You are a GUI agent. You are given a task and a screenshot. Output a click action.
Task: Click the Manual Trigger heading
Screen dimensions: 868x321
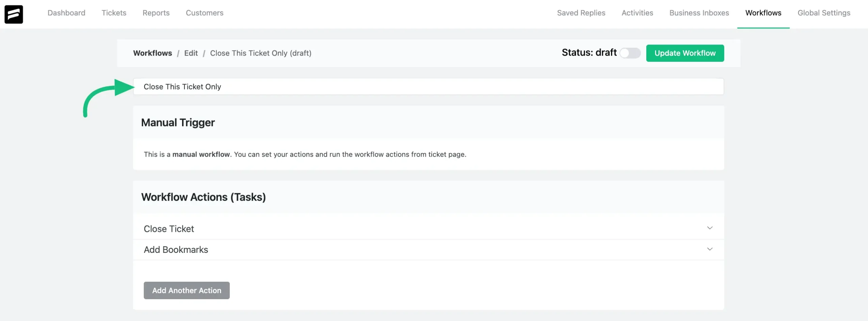point(178,122)
